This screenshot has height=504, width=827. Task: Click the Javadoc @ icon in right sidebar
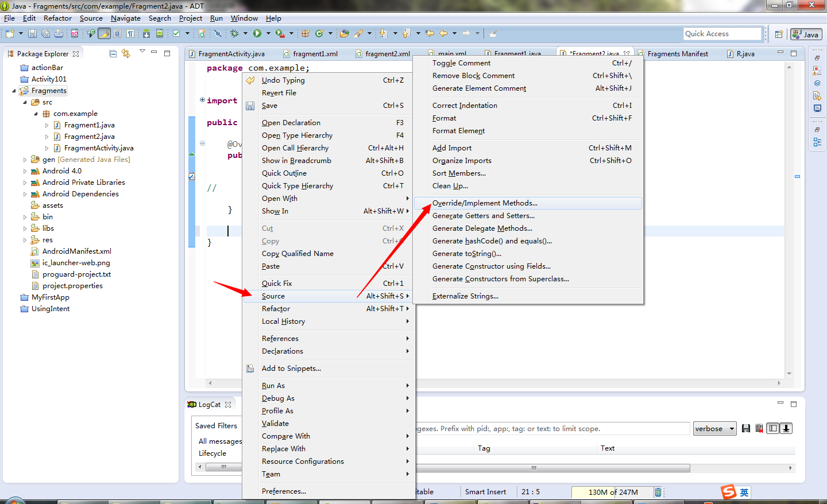pos(817,83)
